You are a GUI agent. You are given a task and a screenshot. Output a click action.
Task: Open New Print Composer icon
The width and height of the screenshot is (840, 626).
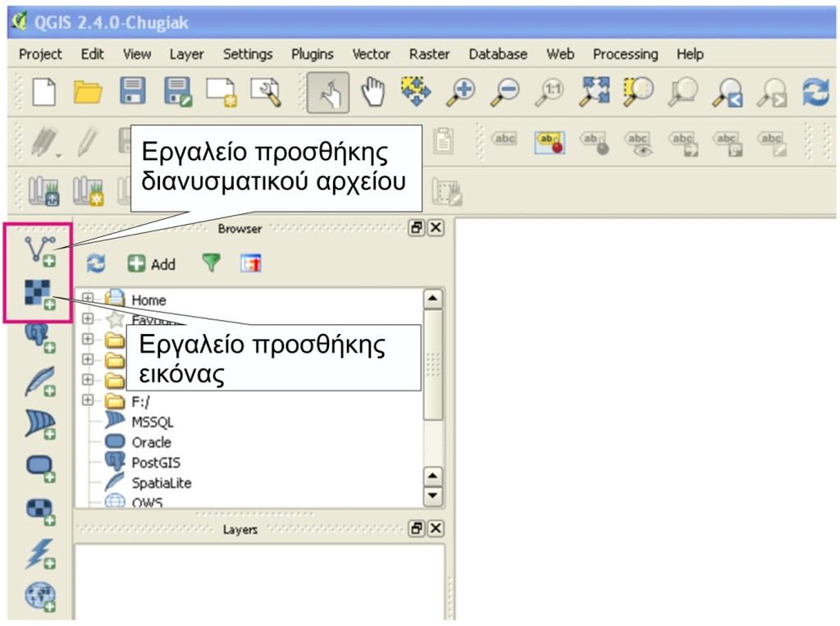click(x=221, y=93)
